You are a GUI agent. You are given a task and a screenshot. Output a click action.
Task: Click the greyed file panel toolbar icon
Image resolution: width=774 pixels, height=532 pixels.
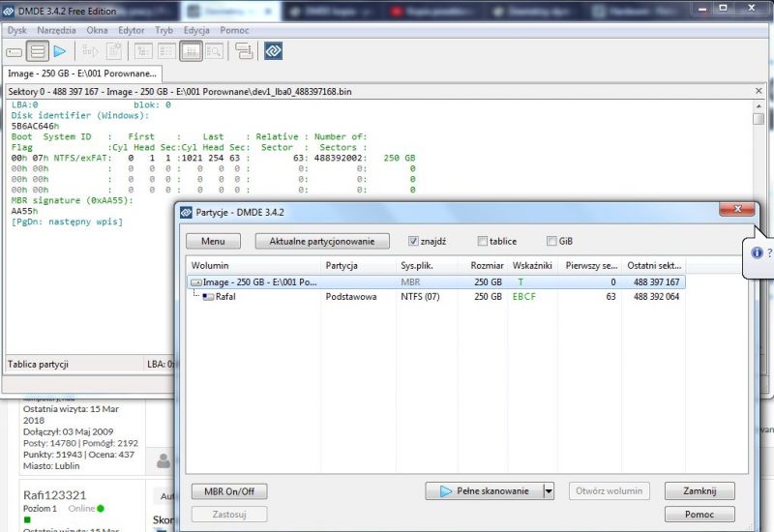click(114, 51)
